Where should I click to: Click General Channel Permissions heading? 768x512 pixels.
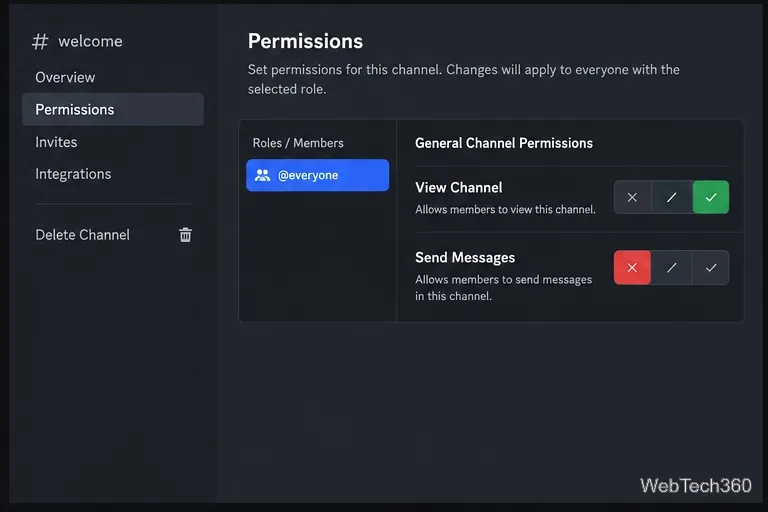pos(504,143)
